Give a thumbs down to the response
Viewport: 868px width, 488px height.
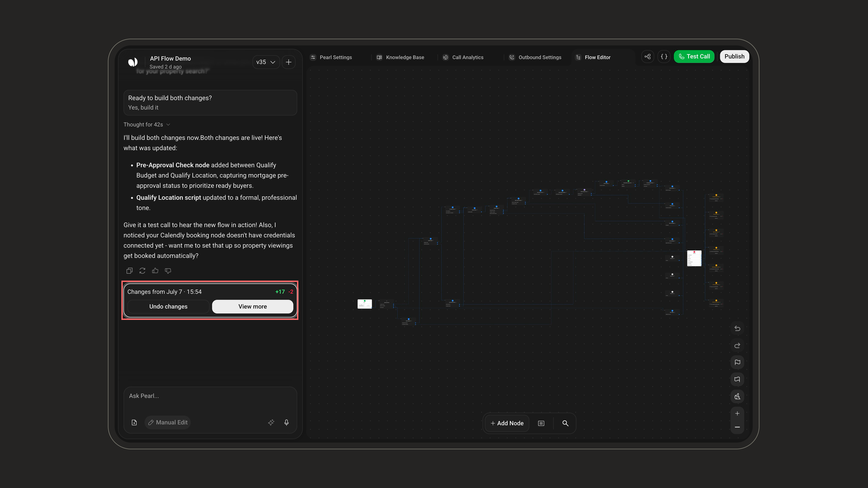point(168,271)
